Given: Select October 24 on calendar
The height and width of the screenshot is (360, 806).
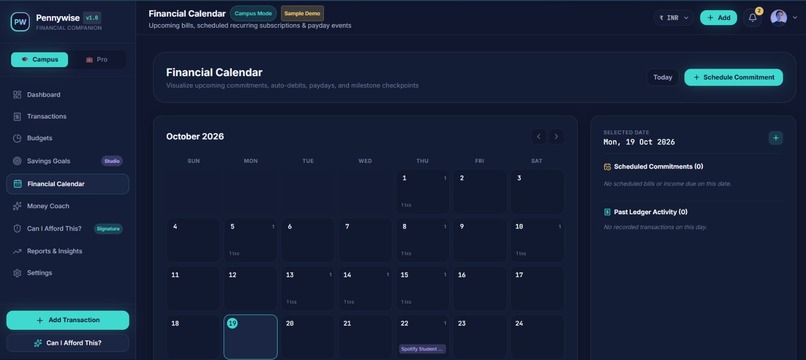Looking at the screenshot, I should (537, 337).
